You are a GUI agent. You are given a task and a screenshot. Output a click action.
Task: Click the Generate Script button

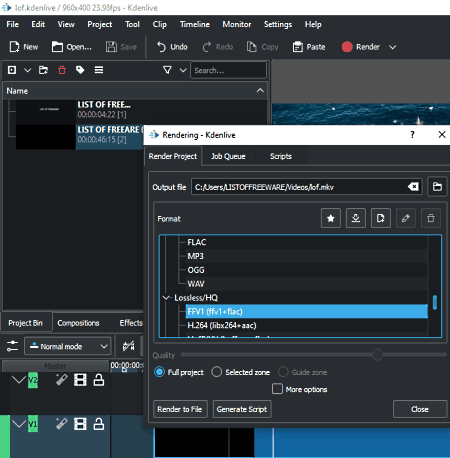point(242,409)
